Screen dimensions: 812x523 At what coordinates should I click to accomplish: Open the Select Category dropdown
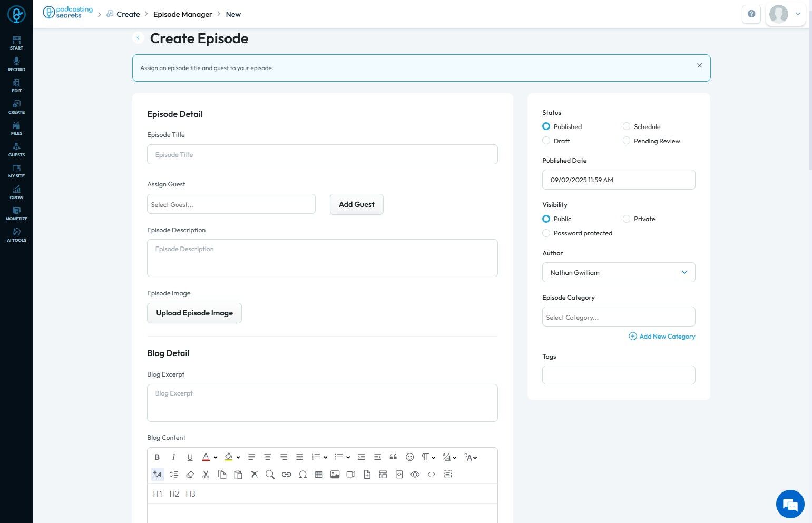click(619, 317)
